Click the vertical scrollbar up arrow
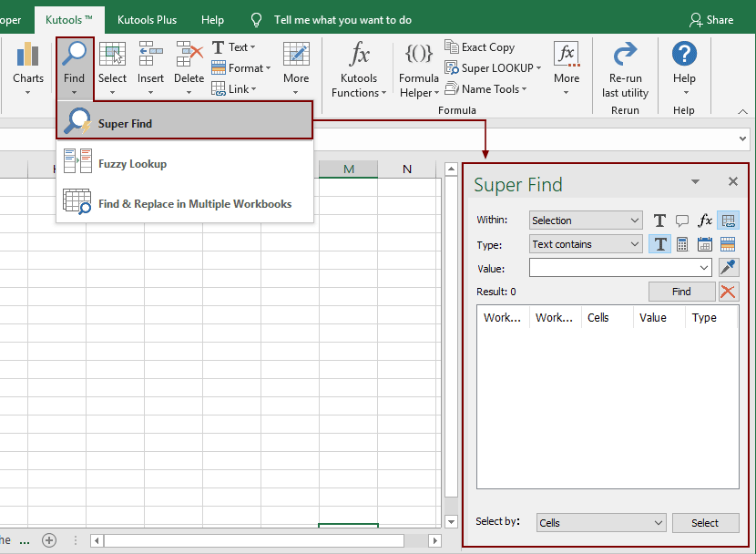 (x=451, y=169)
